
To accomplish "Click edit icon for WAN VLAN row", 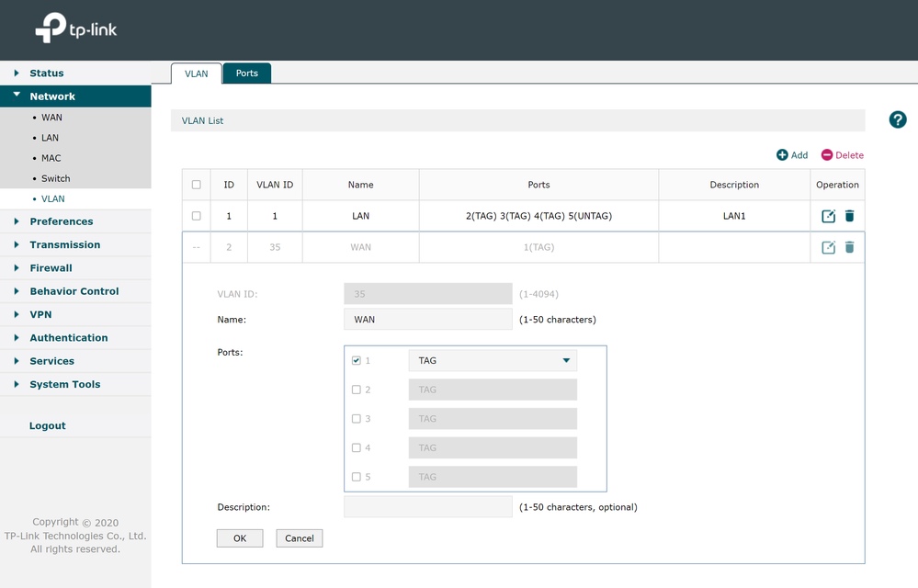I will click(x=828, y=247).
